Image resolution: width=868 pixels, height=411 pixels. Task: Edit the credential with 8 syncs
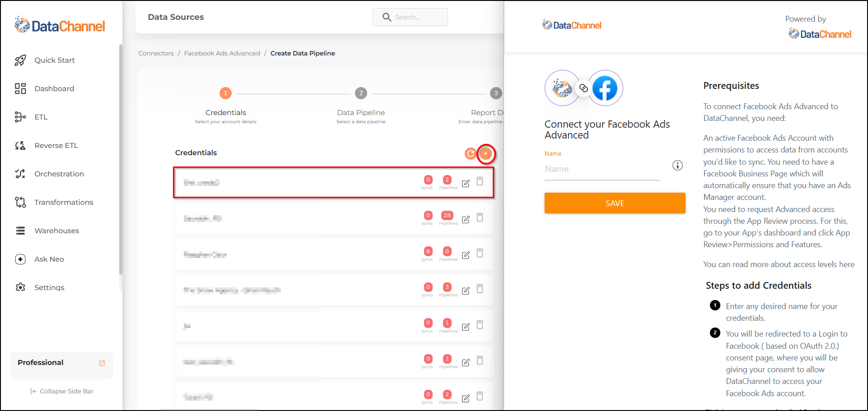(466, 255)
